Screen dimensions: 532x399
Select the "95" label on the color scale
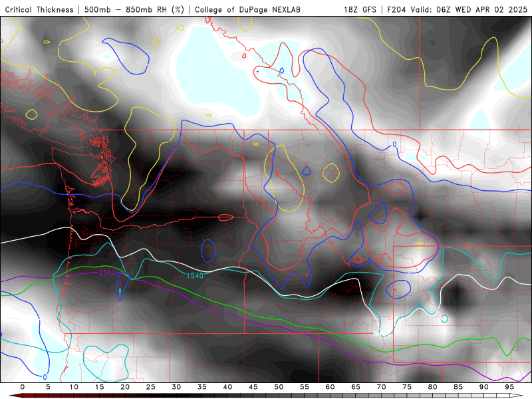(x=509, y=387)
